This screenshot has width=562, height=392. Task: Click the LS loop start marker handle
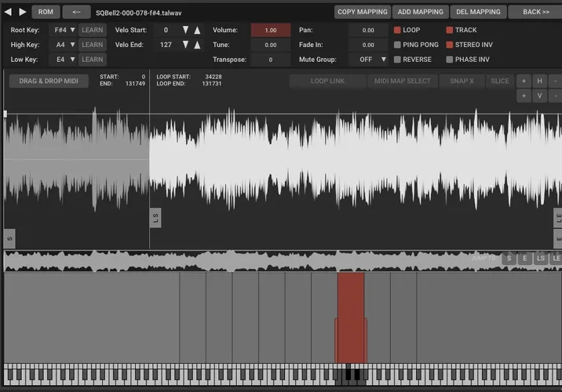(155, 219)
